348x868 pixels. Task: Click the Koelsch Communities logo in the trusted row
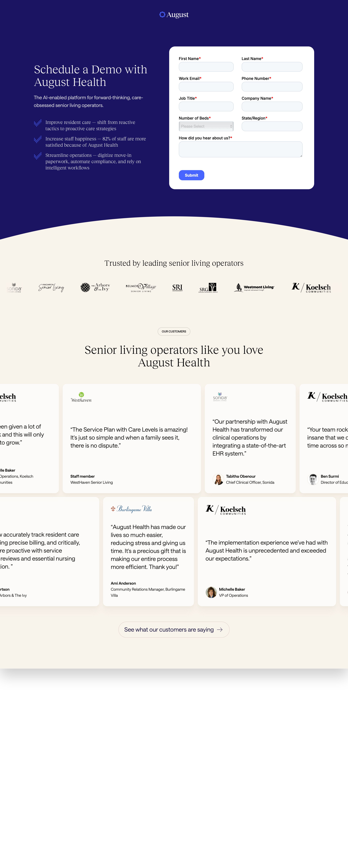click(311, 287)
